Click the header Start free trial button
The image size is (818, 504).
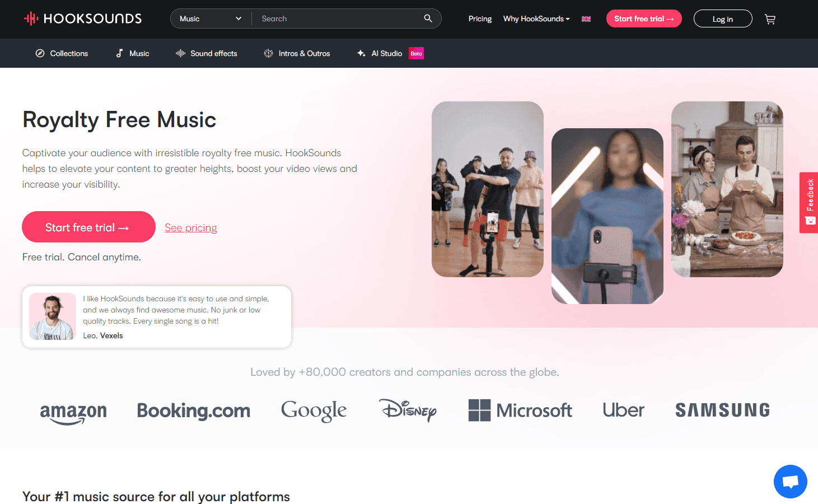(644, 18)
